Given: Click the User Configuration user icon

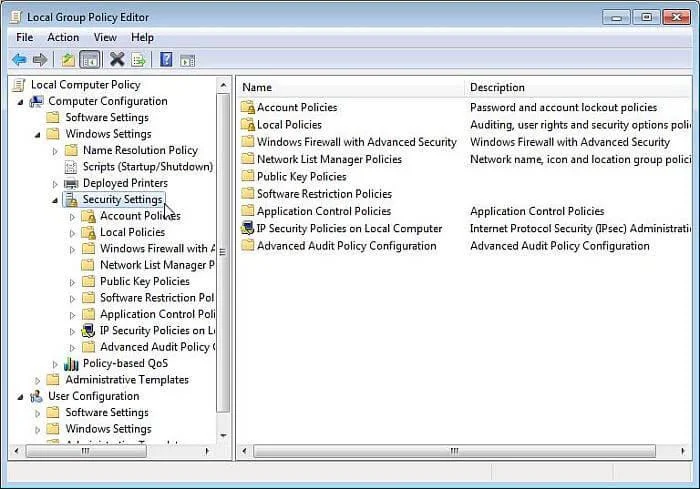Looking at the screenshot, I should (x=37, y=397).
